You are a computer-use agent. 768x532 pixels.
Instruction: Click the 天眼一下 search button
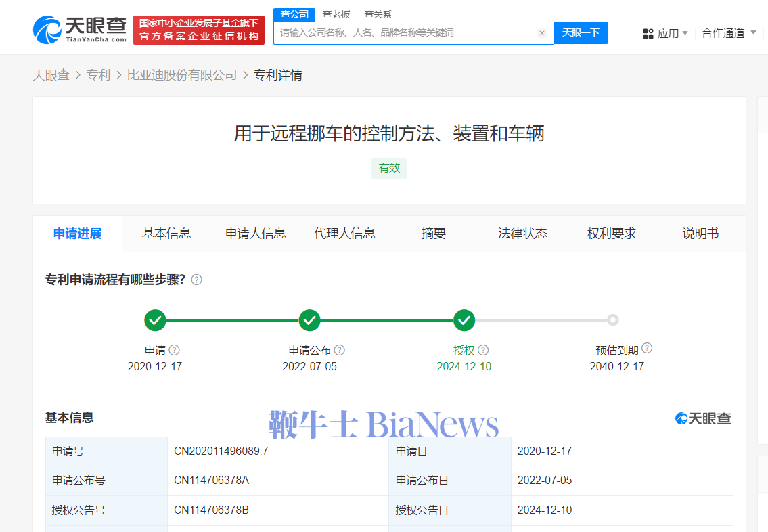coord(581,32)
